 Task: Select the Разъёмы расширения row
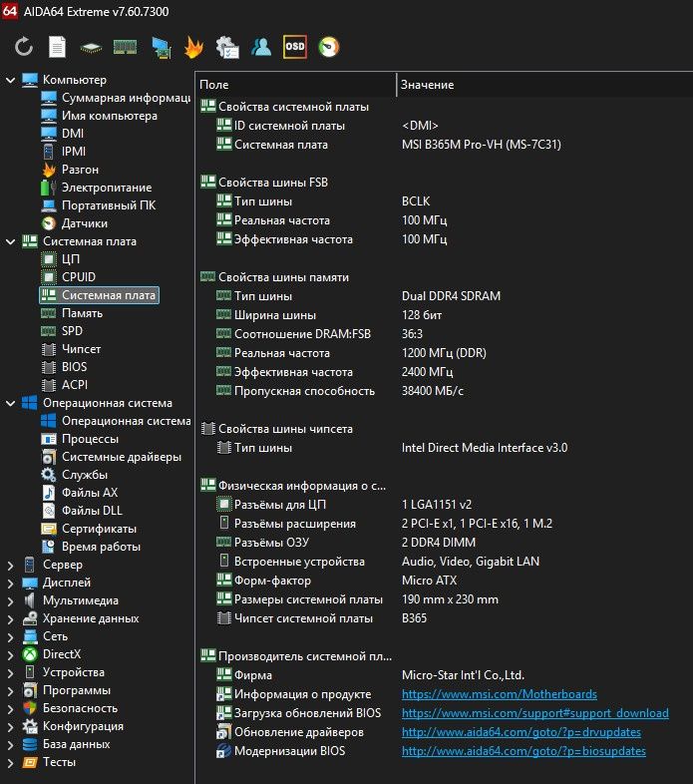pos(444,524)
